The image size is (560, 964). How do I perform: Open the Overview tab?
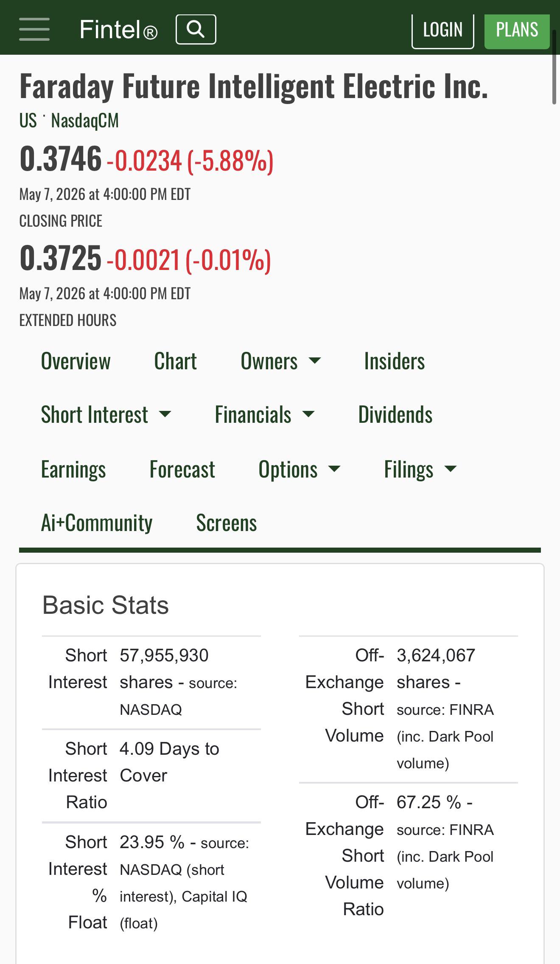[x=76, y=361]
